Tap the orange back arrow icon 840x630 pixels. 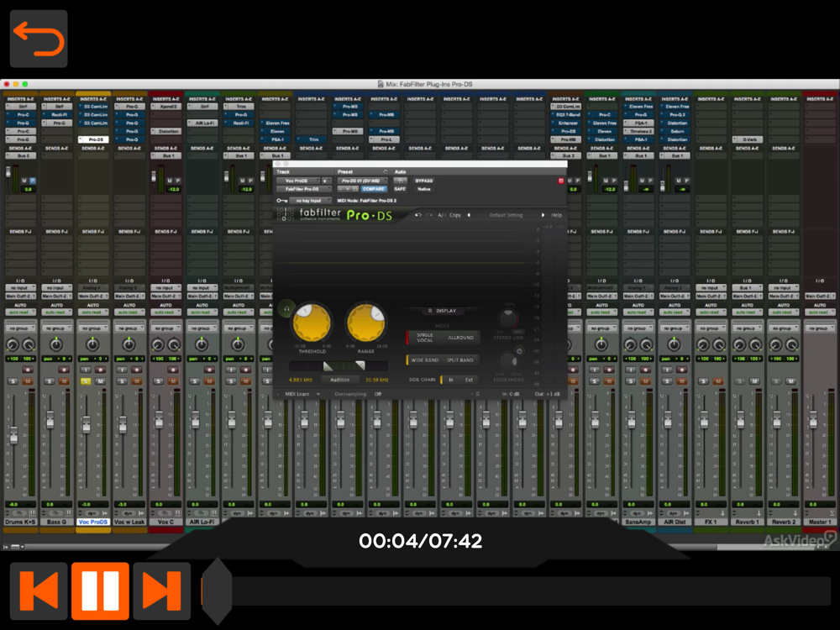[x=39, y=39]
